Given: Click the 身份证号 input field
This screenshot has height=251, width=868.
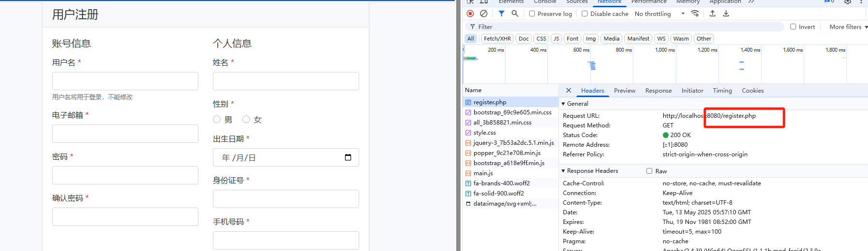Looking at the screenshot, I should 286,199.
